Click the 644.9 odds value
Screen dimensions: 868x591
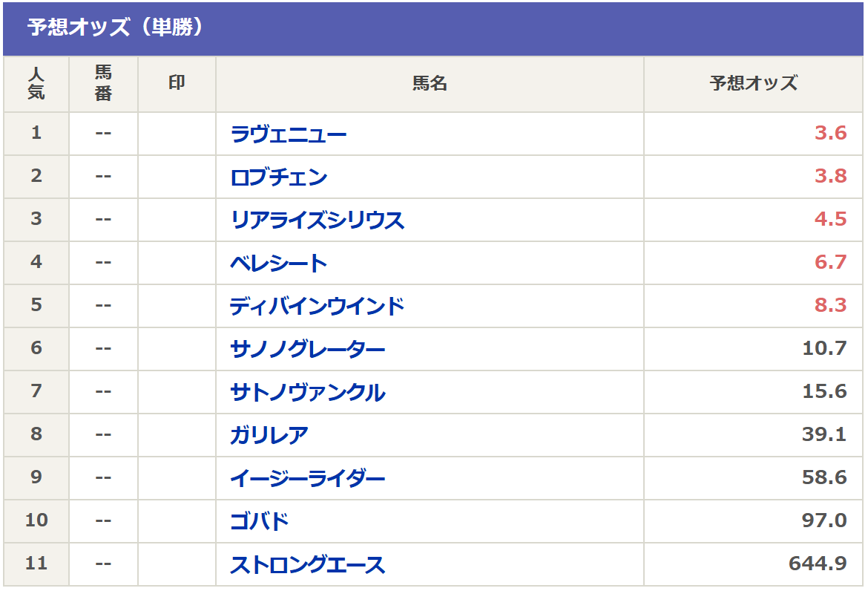pos(818,564)
